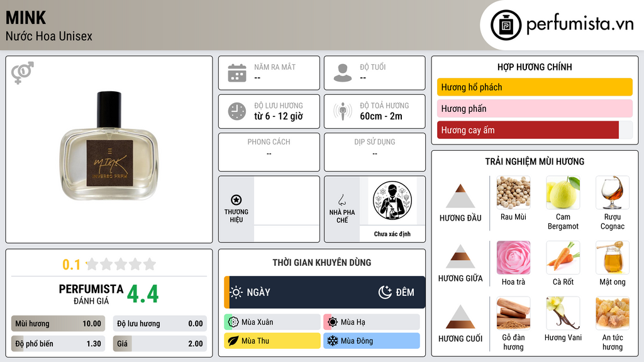Click the Hương phấn accord bar

pyautogui.click(x=535, y=108)
